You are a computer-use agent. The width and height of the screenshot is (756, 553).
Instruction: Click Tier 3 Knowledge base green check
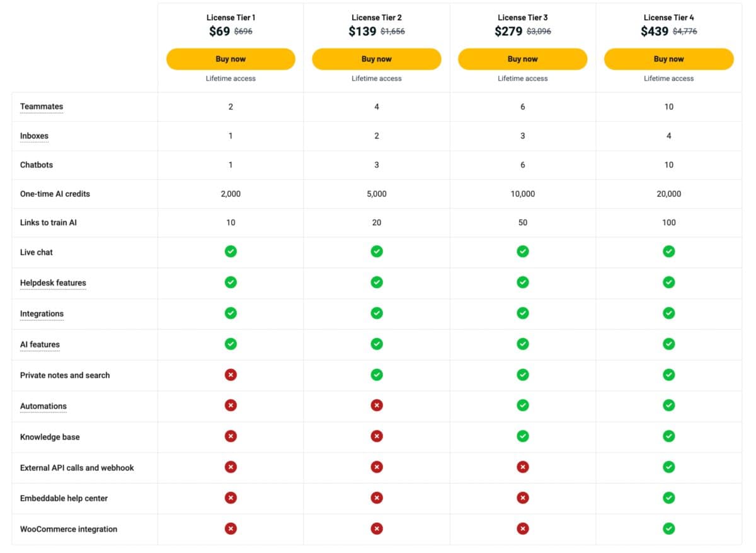[522, 436]
